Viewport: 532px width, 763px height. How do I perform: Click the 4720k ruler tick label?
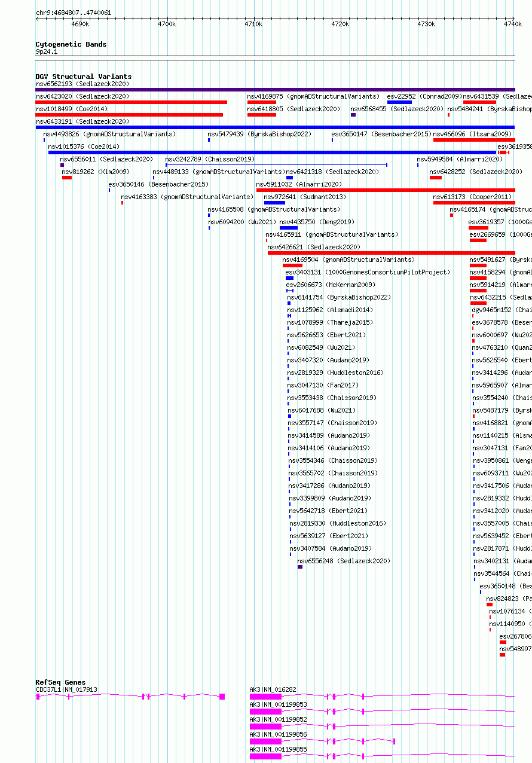pyautogui.click(x=340, y=24)
